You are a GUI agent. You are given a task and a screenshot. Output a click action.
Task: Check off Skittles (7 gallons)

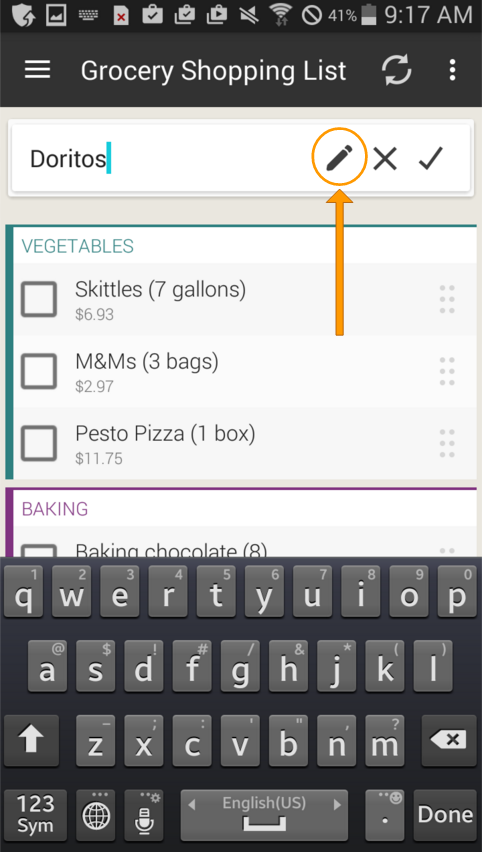point(39,299)
